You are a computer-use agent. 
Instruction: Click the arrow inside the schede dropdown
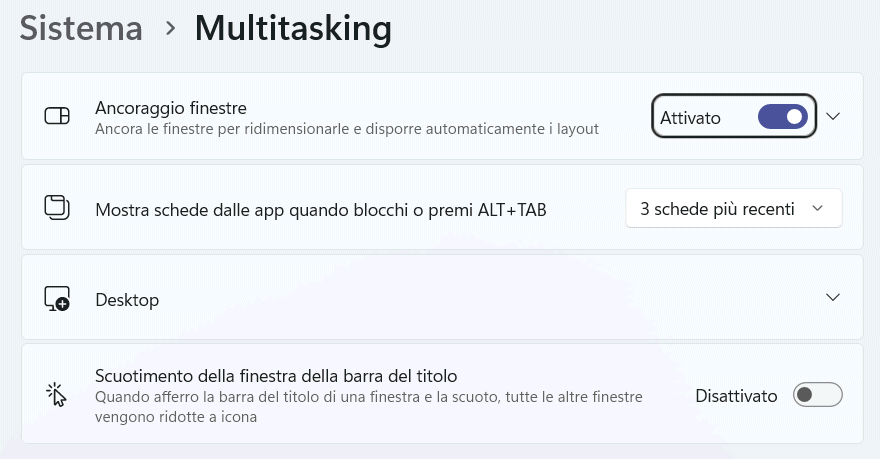(818, 209)
